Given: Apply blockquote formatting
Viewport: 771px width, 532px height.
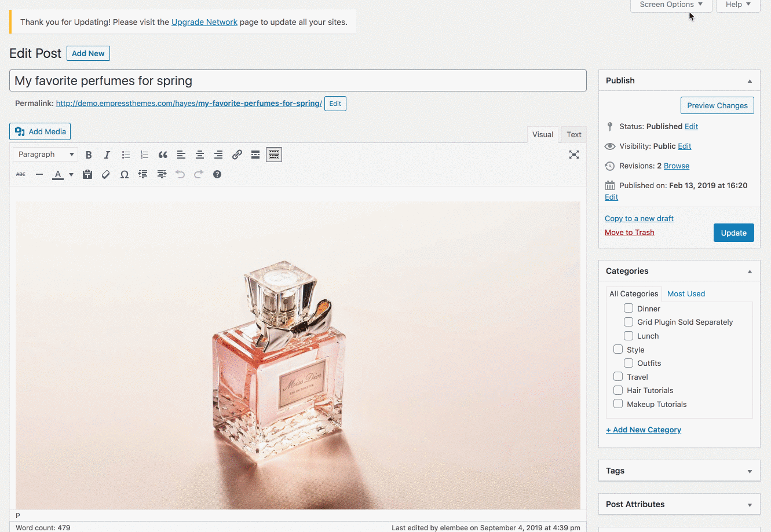Looking at the screenshot, I should pyautogui.click(x=163, y=155).
